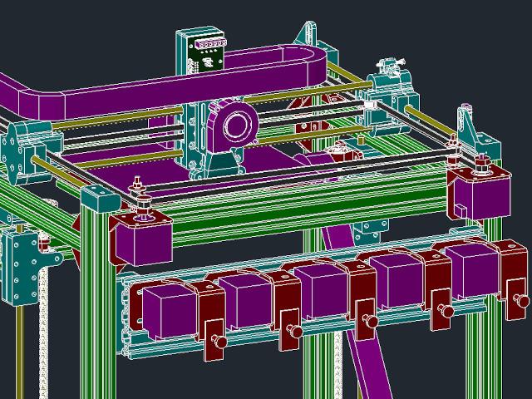Select the middle purple motor in the lower row
The image size is (532, 399).
322,291
